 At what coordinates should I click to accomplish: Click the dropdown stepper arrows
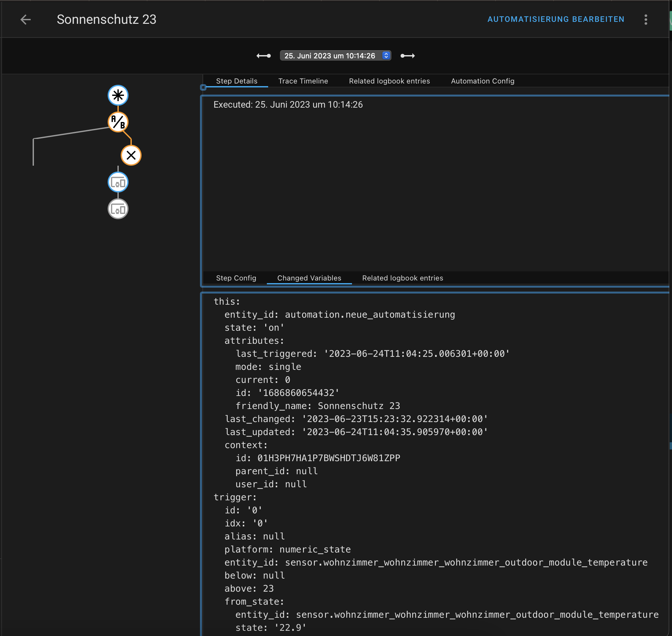pyautogui.click(x=386, y=56)
